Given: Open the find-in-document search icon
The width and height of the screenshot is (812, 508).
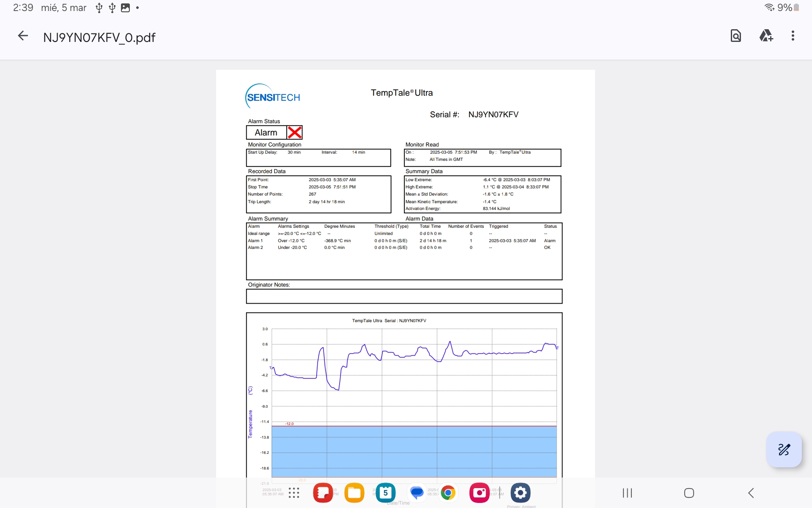Looking at the screenshot, I should pos(736,36).
